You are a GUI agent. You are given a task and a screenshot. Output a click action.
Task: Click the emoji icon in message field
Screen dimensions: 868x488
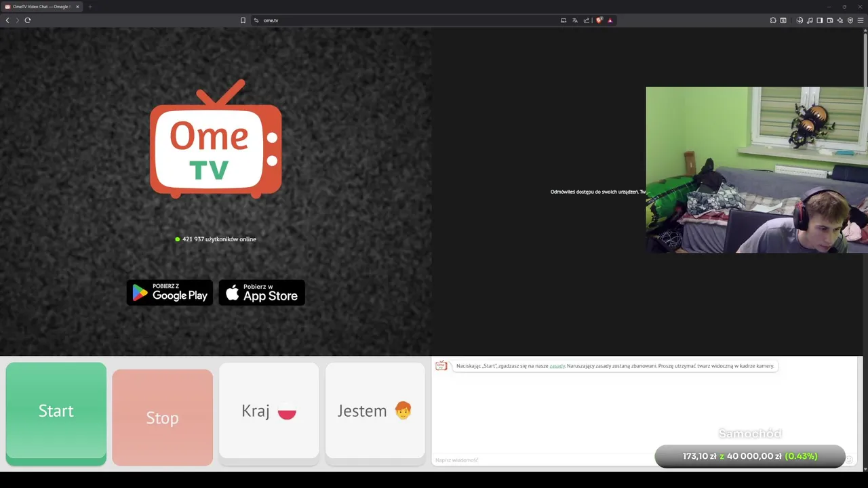pyautogui.click(x=848, y=460)
